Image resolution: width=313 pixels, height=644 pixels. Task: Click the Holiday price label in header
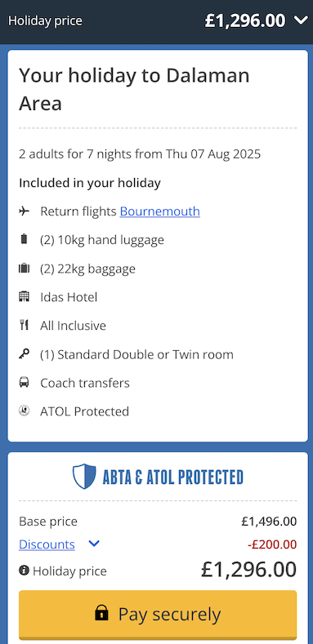(x=45, y=20)
